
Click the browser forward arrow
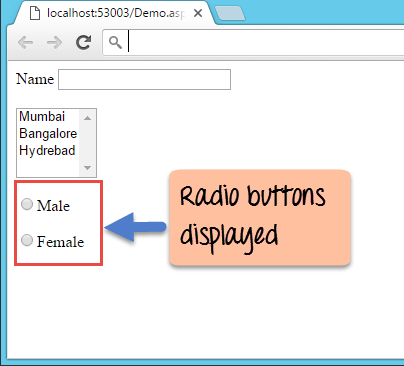(x=54, y=43)
